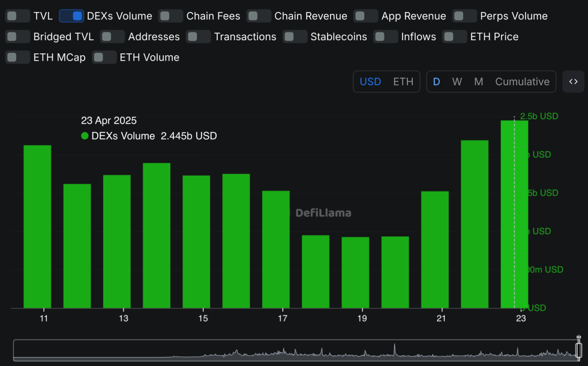Open the Cumulative view
Screen dimensions: 588x366
(x=523, y=82)
